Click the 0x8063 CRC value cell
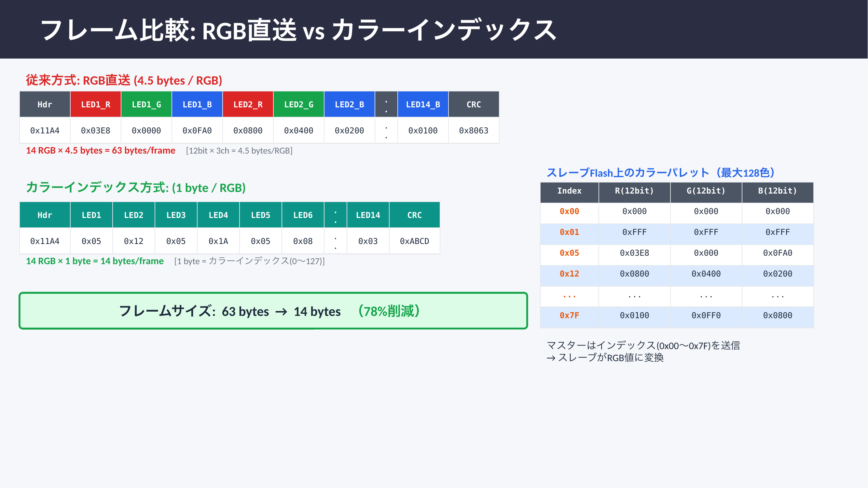The width and height of the screenshot is (868, 488). 474,130
